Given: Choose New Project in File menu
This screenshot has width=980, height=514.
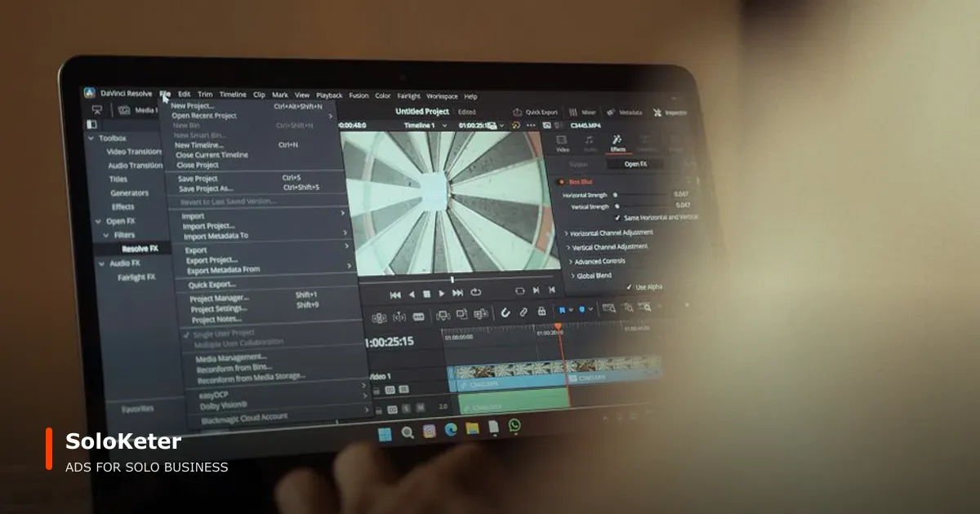Looking at the screenshot, I should click(193, 105).
